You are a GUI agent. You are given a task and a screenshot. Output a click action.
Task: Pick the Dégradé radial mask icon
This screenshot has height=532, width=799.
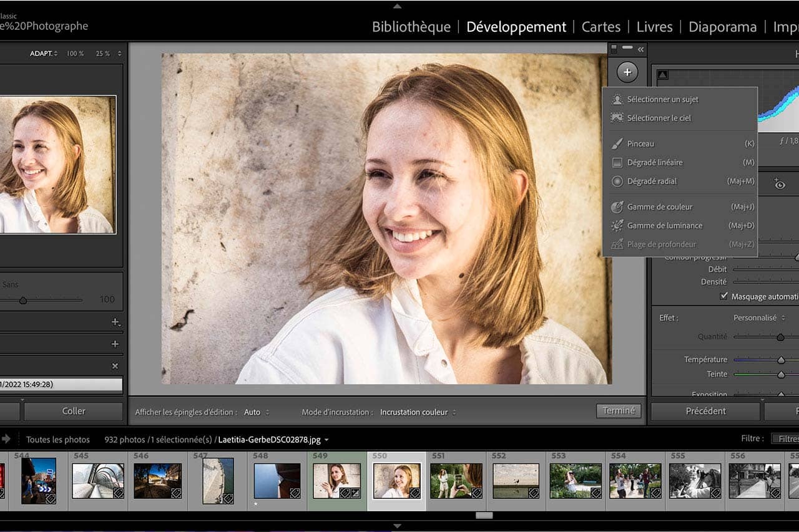tap(617, 181)
